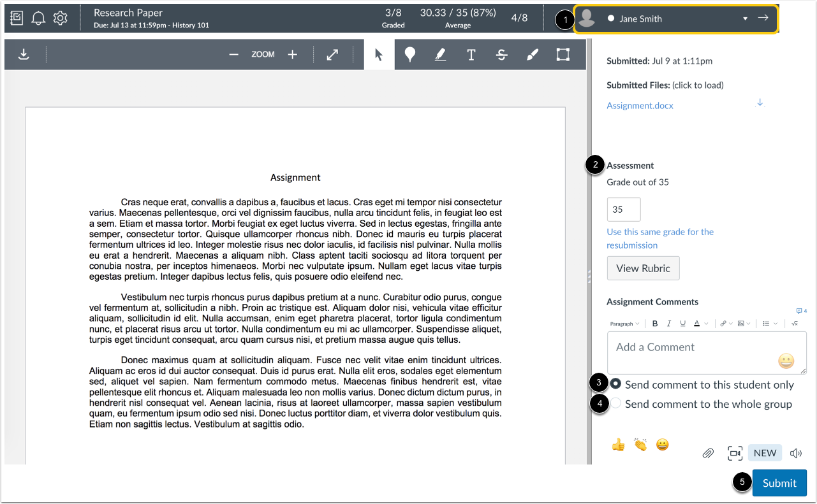This screenshot has height=504, width=817.
Task: Open the student selection dropdown for Jane Smith
Action: [745, 18]
